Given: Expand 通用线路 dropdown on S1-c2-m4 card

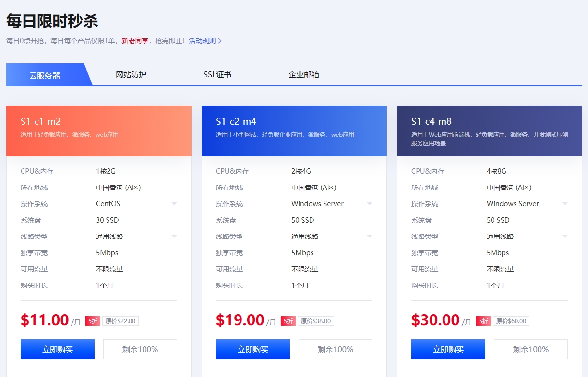Looking at the screenshot, I should coord(332,236).
